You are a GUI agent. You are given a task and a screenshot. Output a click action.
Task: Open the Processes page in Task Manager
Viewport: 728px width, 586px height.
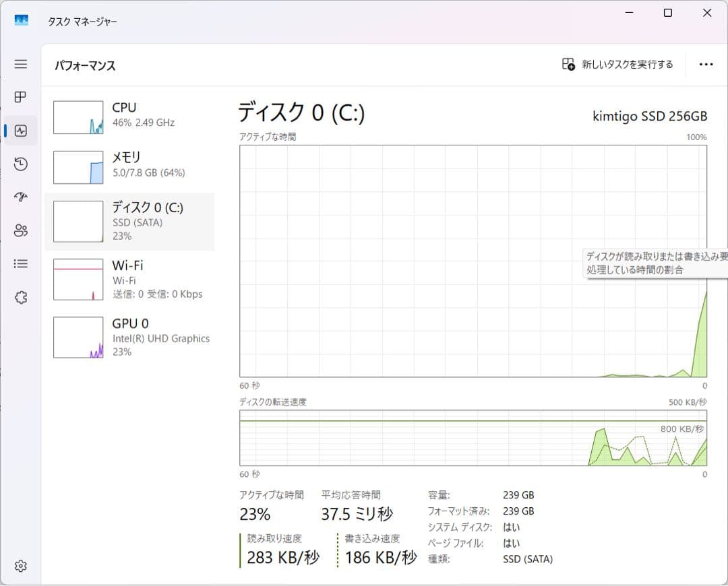20,96
